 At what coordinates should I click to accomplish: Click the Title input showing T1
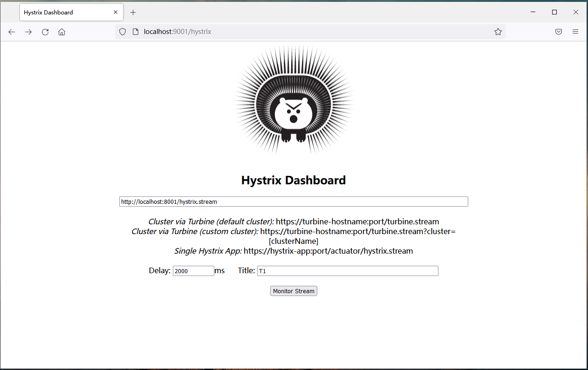coord(348,271)
